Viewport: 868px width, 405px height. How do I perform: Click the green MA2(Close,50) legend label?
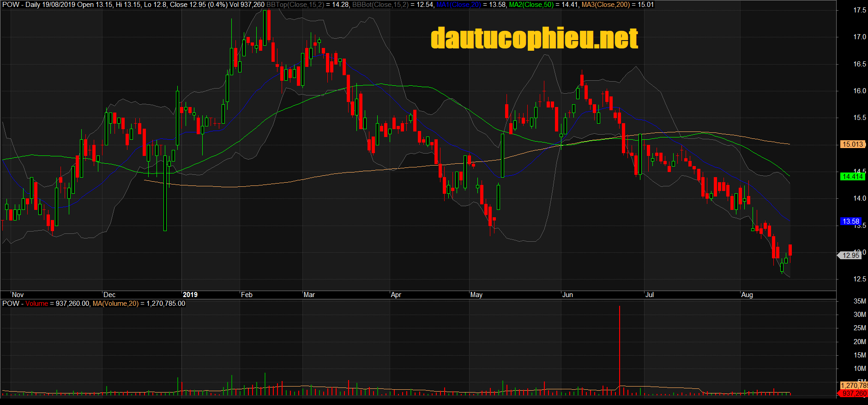531,5
